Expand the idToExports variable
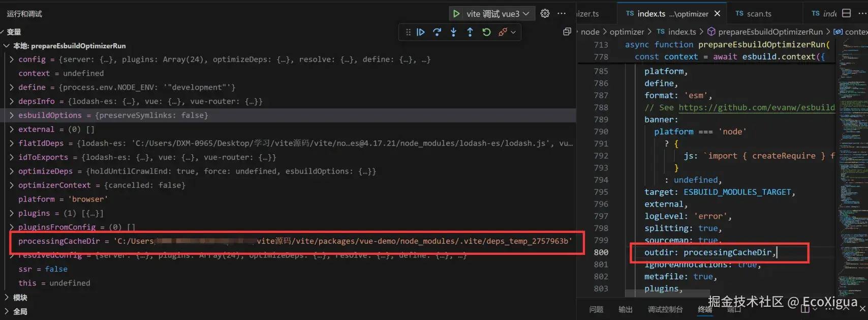The height and width of the screenshot is (320, 868). point(12,157)
